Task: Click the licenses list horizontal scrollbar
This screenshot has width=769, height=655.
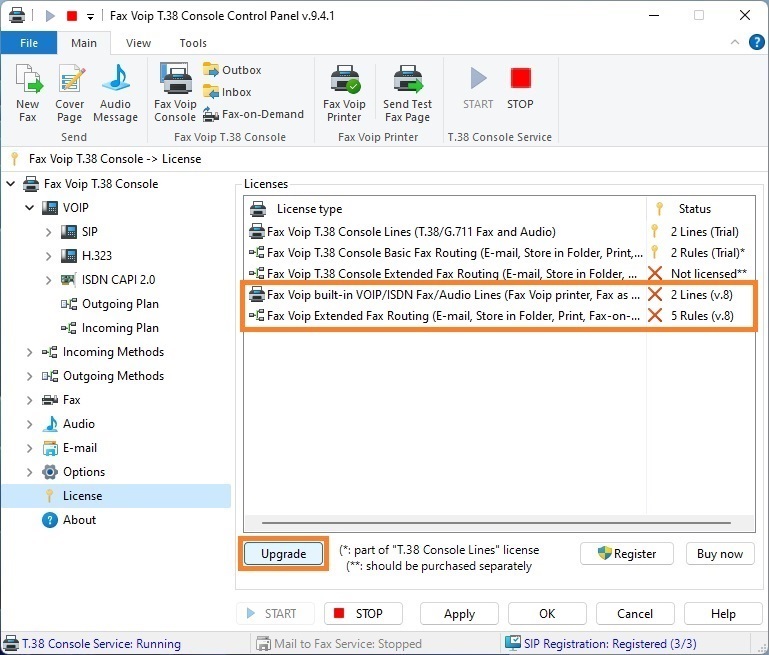Action: 496,523
